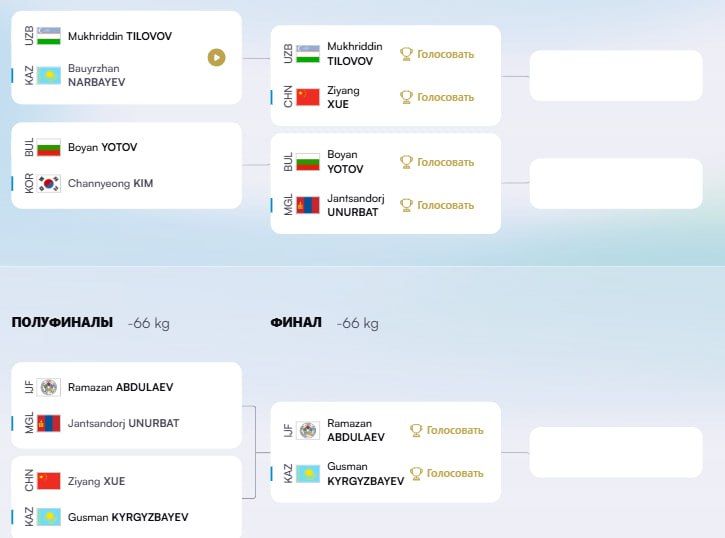
Task: Open Channyeong Kim's athlete name
Action: [111, 183]
